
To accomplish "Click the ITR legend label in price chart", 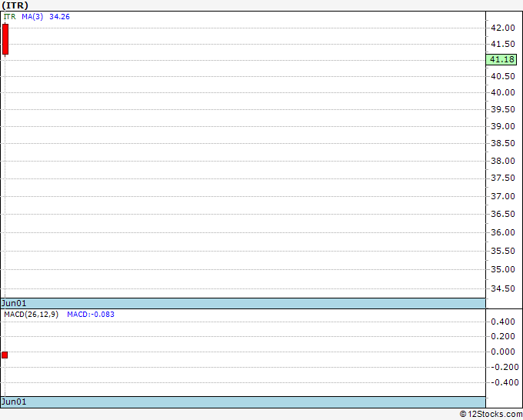I will (x=10, y=17).
